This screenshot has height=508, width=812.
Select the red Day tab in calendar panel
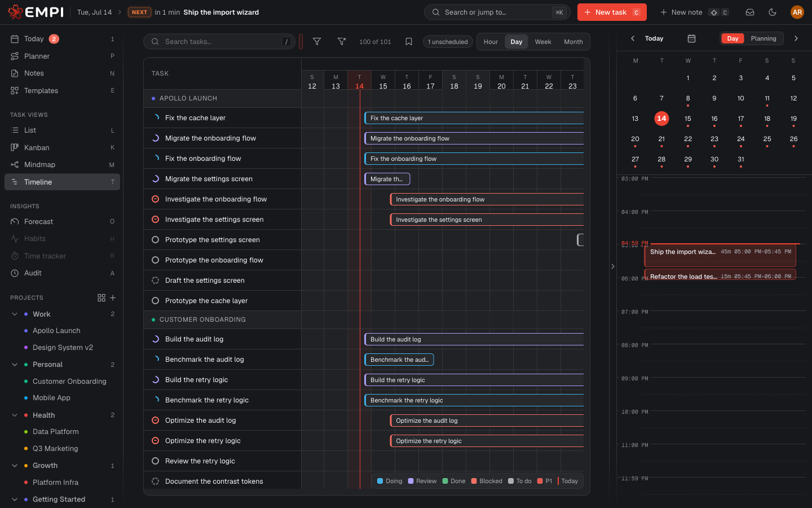(x=732, y=38)
